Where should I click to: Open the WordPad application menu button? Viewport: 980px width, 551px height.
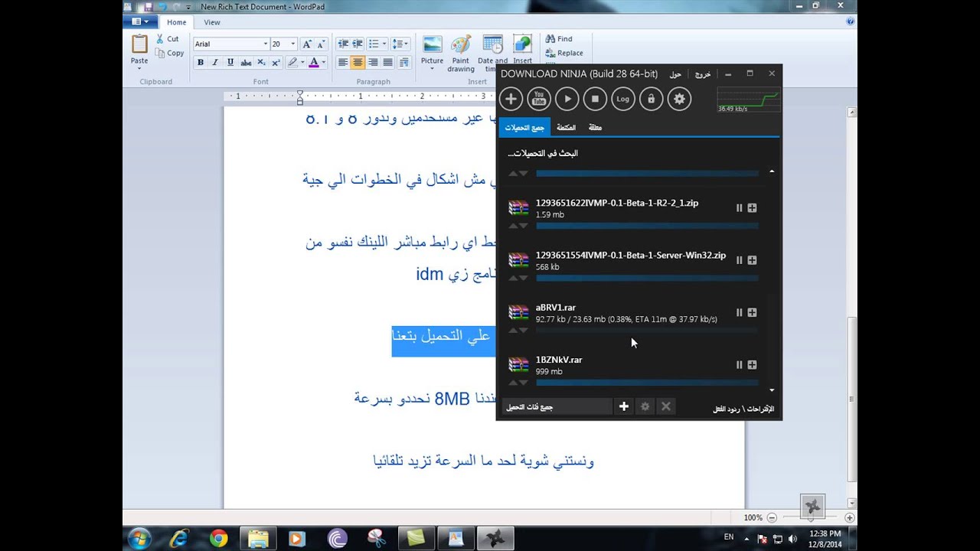pos(141,22)
